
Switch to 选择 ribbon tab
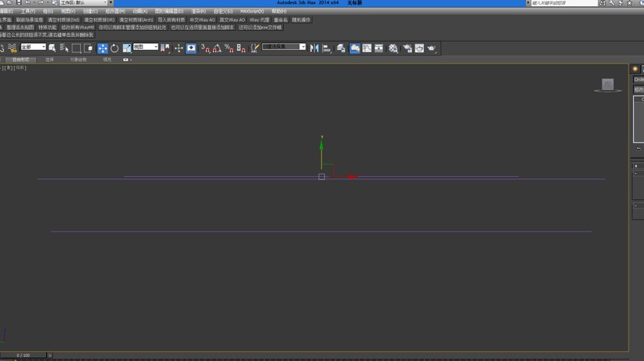coord(50,59)
